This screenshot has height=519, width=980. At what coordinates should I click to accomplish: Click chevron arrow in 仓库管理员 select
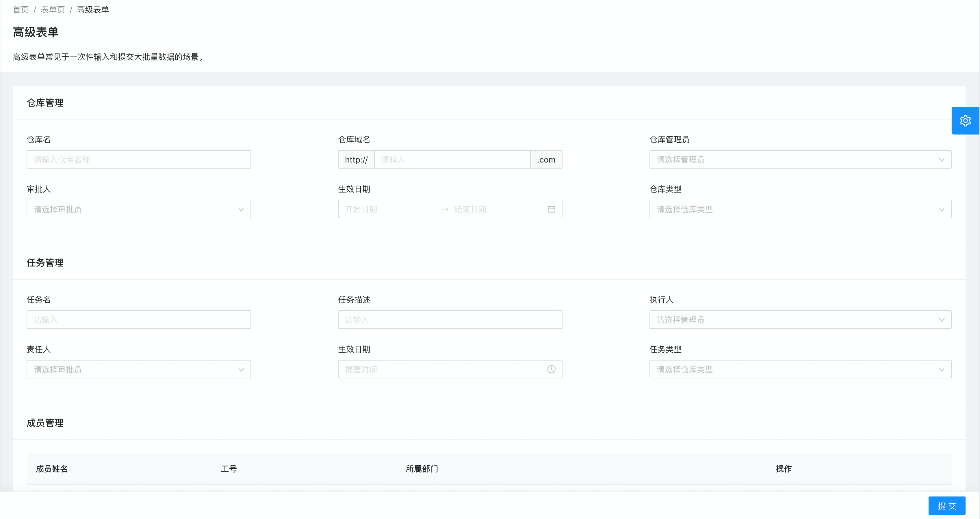click(942, 160)
